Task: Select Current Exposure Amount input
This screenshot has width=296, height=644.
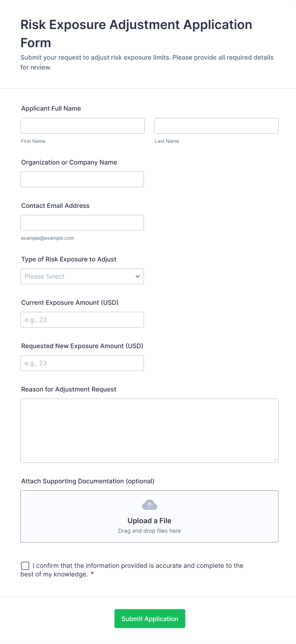Action: pos(82,320)
